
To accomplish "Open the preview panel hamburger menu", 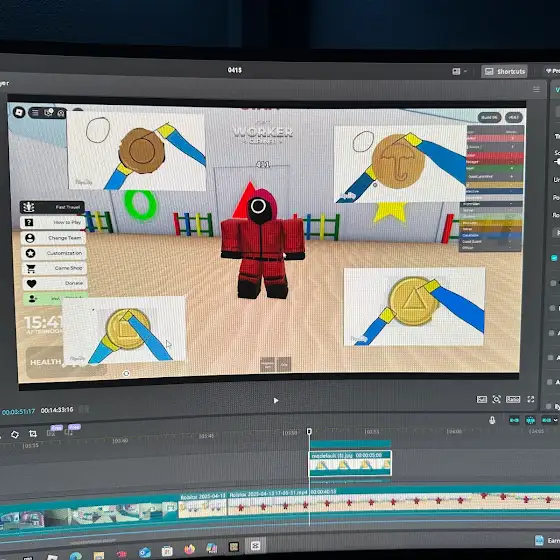I will pos(536,89).
